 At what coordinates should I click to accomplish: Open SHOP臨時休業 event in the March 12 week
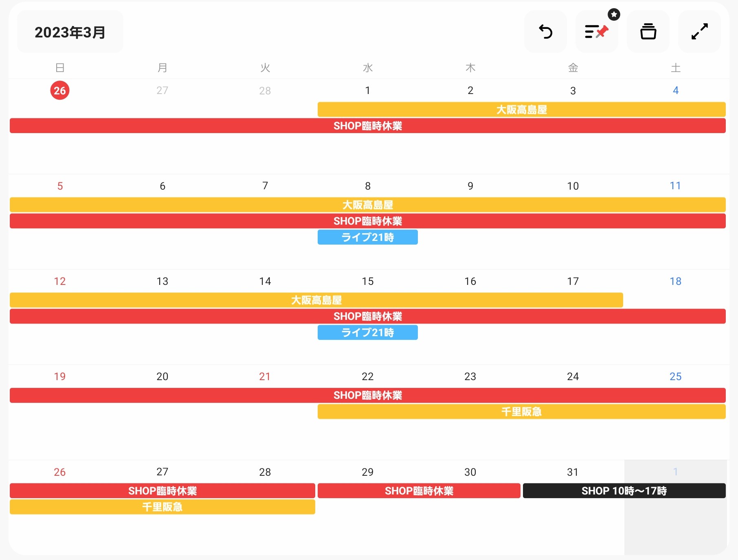(368, 316)
